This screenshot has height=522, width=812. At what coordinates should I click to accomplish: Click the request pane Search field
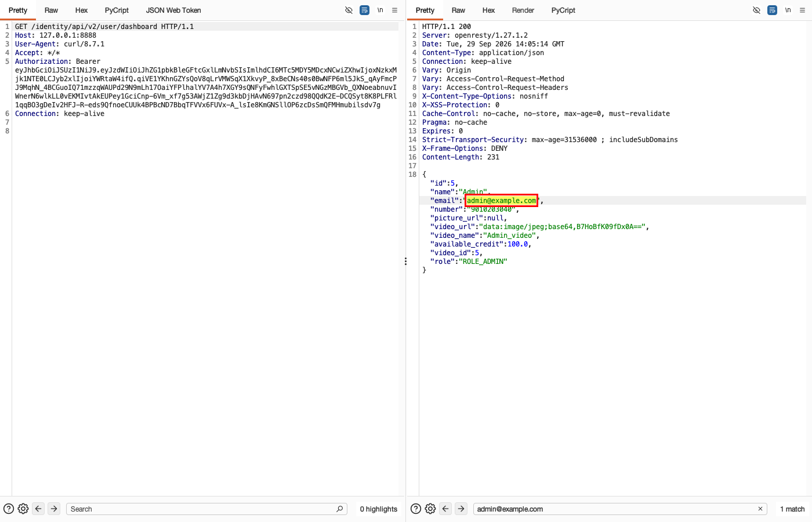[207, 509]
